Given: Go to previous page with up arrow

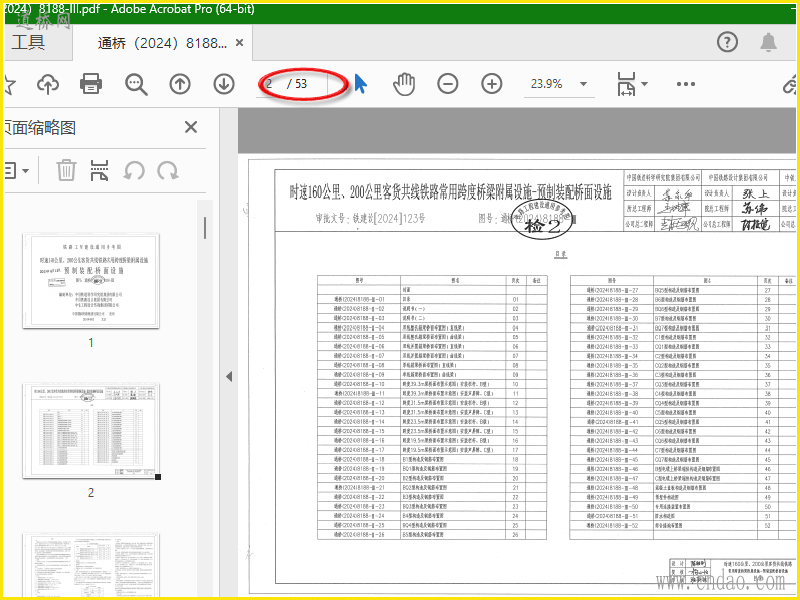Looking at the screenshot, I should click(180, 84).
